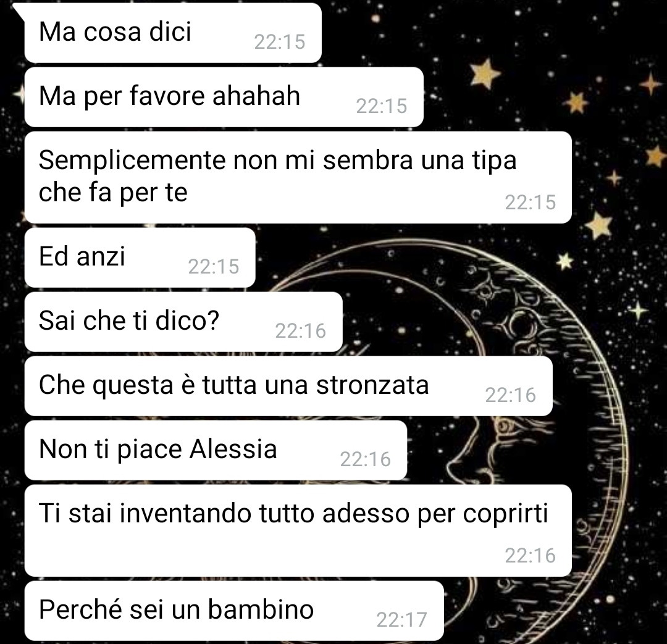The image size is (667, 644).
Task: Tap 'Che questa è tutta una stronzata' message
Action: tap(289, 386)
